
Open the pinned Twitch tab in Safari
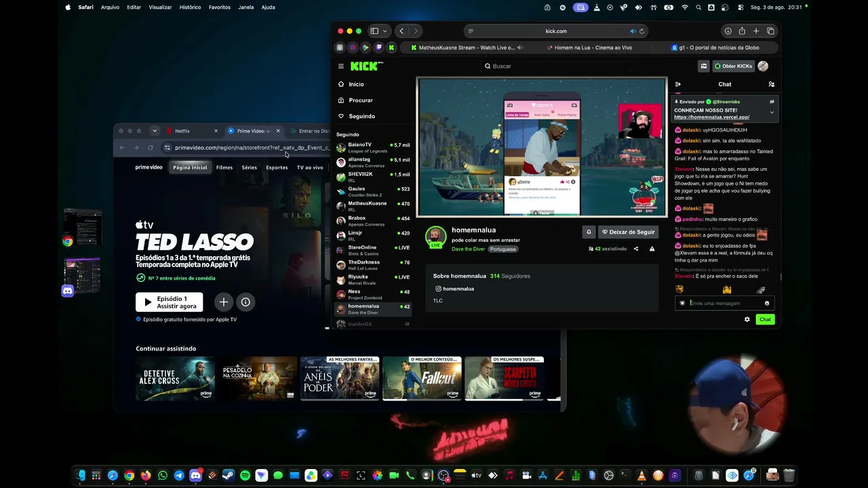click(378, 47)
